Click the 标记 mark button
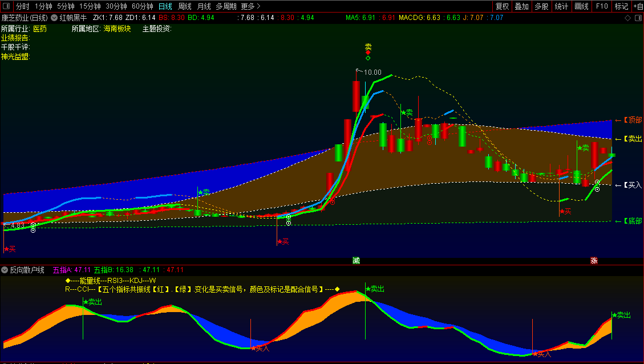This screenshot has height=364, width=644. pyautogui.click(x=621, y=7)
